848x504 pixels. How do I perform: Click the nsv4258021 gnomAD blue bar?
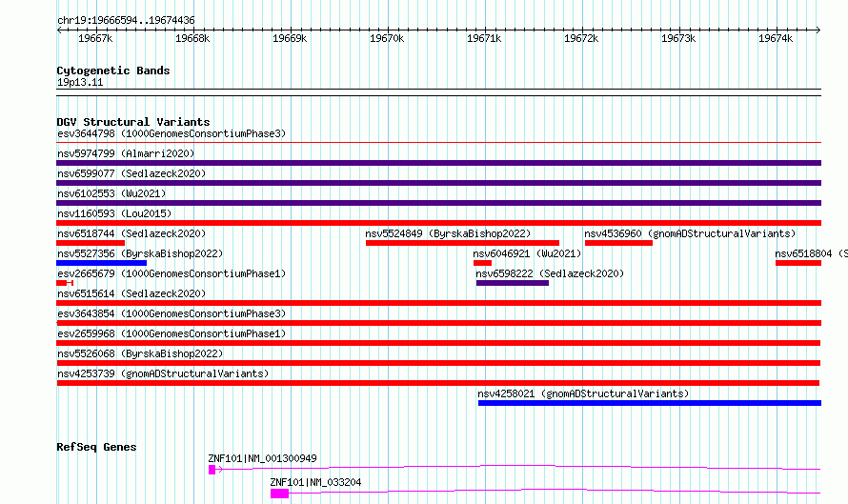coord(650,403)
